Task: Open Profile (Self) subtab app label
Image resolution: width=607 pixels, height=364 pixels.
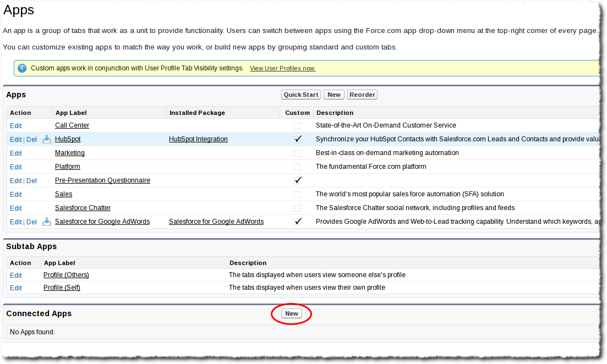Action: click(62, 288)
